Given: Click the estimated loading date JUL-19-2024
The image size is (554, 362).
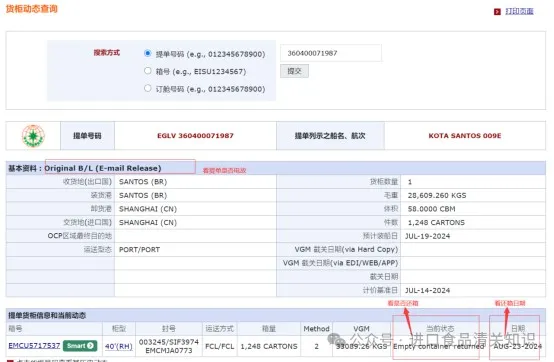Looking at the screenshot, I should [428, 236].
